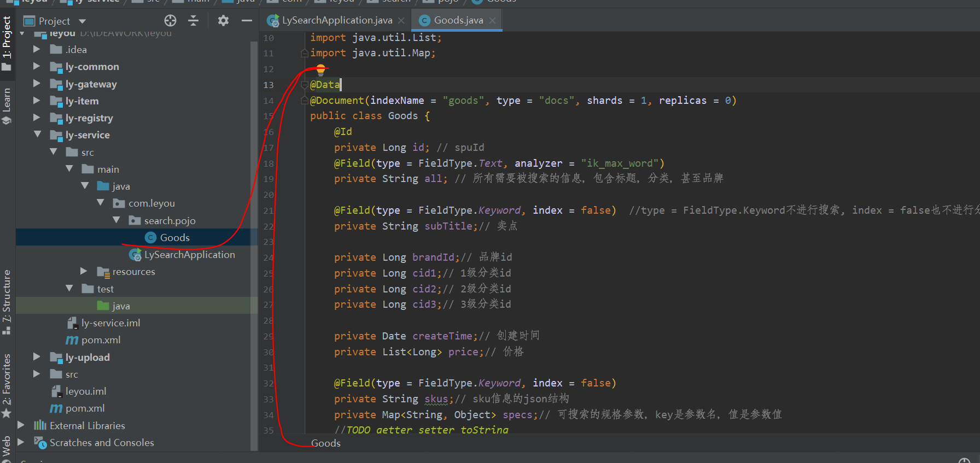The width and height of the screenshot is (980, 463).
Task: Click the LySearchApplication.java tab icon
Action: [x=273, y=21]
